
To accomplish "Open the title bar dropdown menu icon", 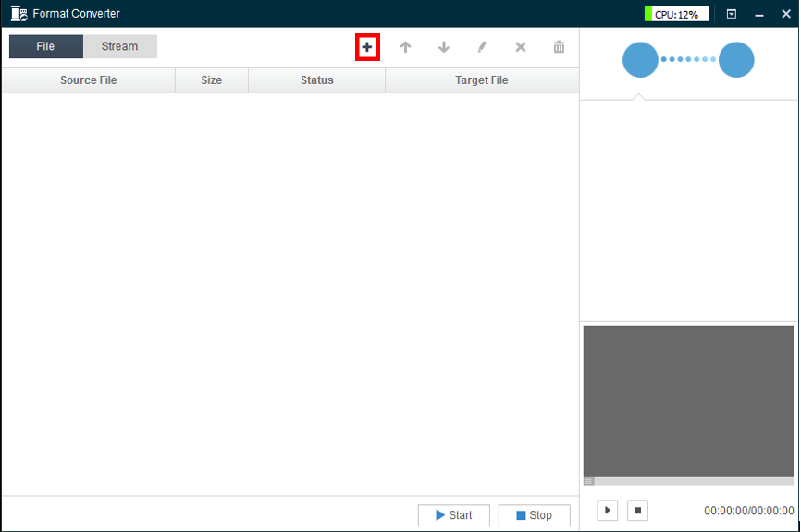I will [x=732, y=14].
